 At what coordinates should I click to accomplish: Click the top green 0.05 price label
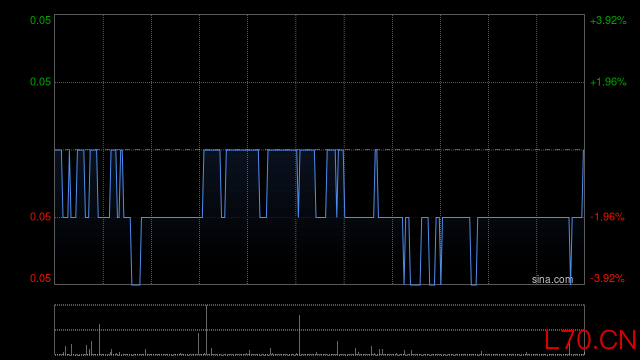pos(40,20)
